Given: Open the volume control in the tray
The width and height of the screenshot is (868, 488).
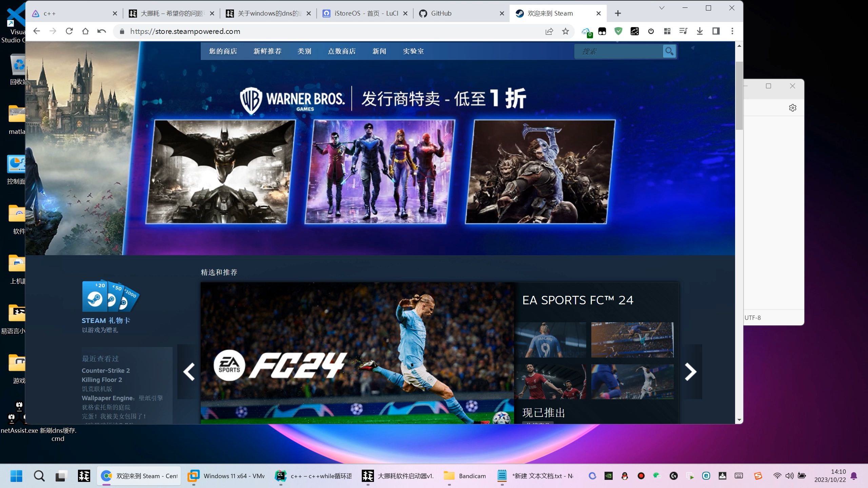Looking at the screenshot, I should point(789,476).
